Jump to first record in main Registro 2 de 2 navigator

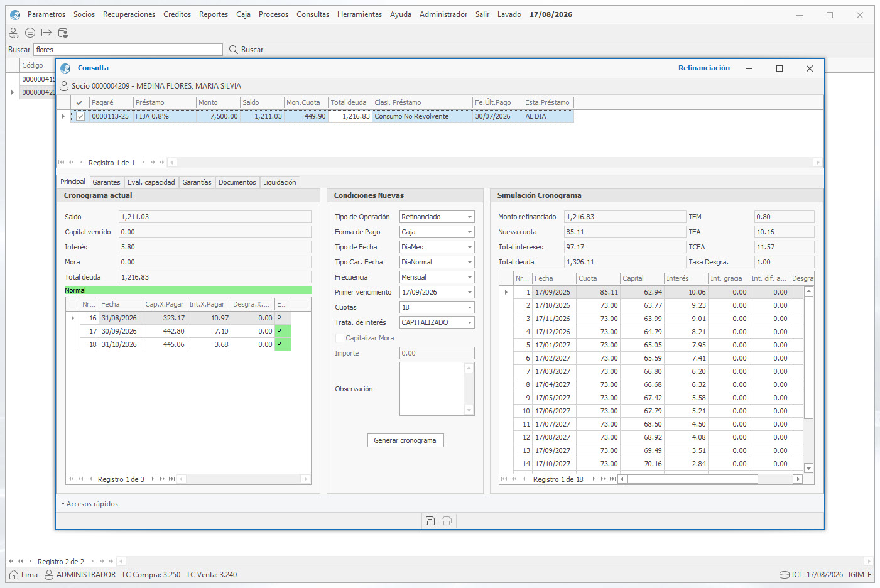click(x=11, y=562)
